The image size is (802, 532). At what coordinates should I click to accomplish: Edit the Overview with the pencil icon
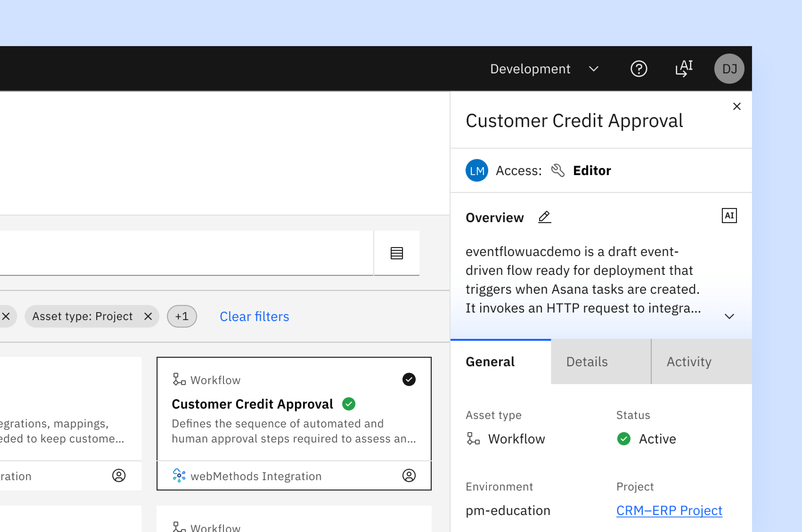[544, 217]
